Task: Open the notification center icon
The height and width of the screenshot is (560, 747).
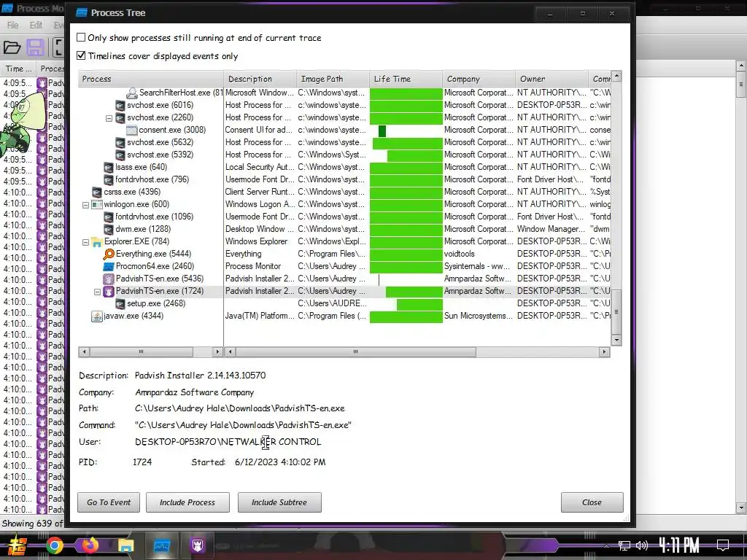Action: click(723, 545)
